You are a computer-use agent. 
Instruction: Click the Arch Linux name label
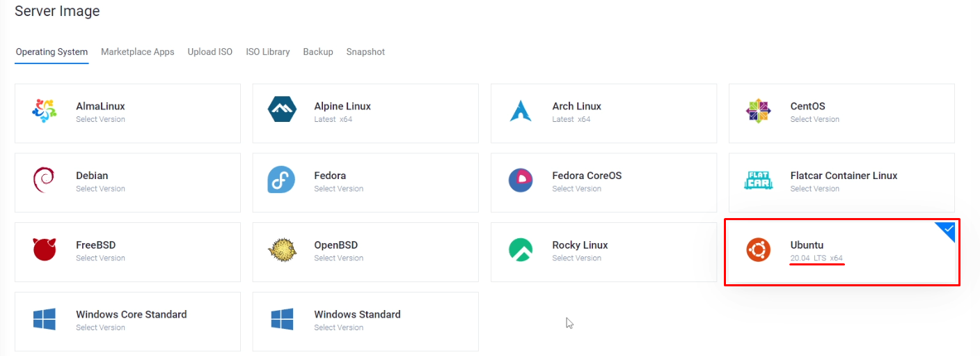pyautogui.click(x=577, y=106)
